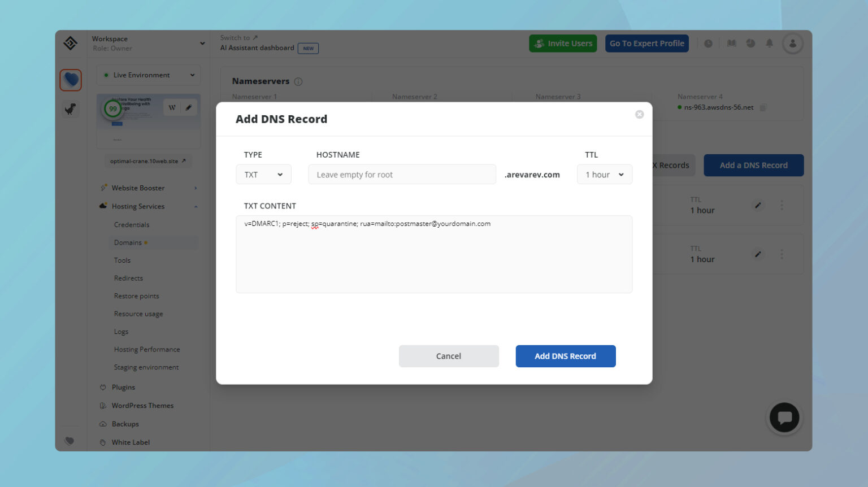This screenshot has width=868, height=487.
Task: Click the pencil icon on the site thumbnail
Action: click(190, 107)
